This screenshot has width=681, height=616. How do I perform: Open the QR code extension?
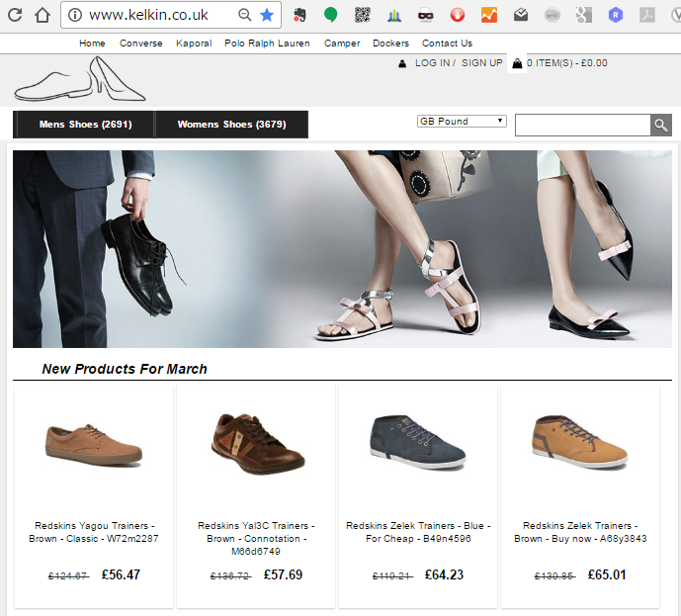363,15
